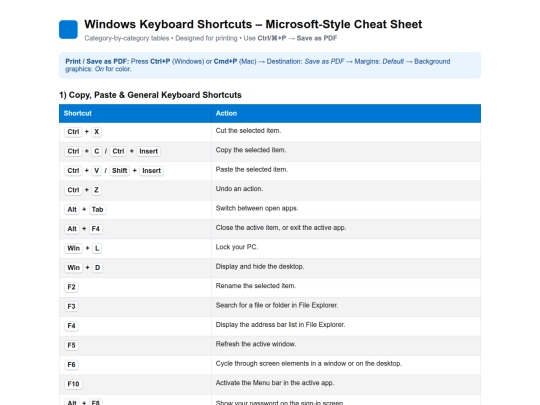Click the C key in the Copy row
The height and width of the screenshot is (405, 540).
[x=97, y=151]
